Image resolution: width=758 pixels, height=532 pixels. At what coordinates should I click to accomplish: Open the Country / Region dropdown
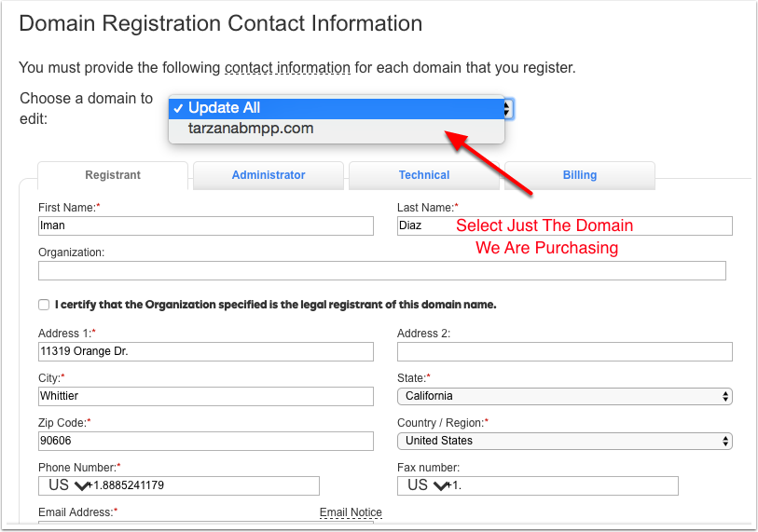click(565, 441)
